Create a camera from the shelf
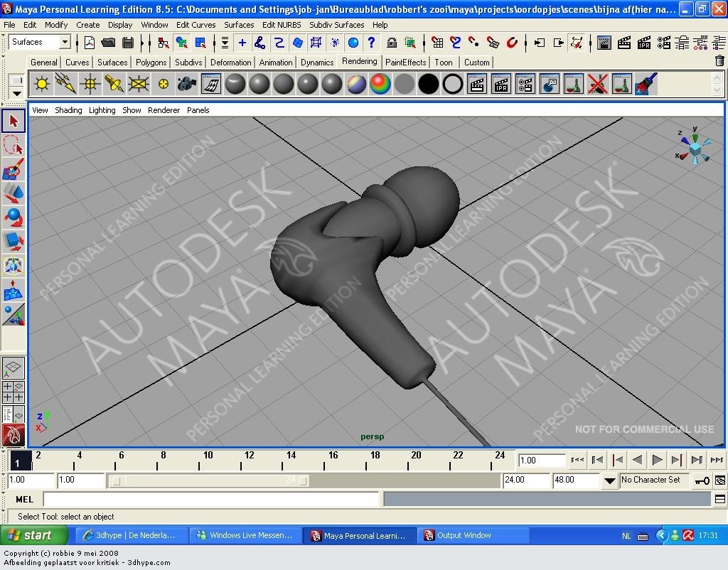Screen dimensions: 728x570 (187, 84)
